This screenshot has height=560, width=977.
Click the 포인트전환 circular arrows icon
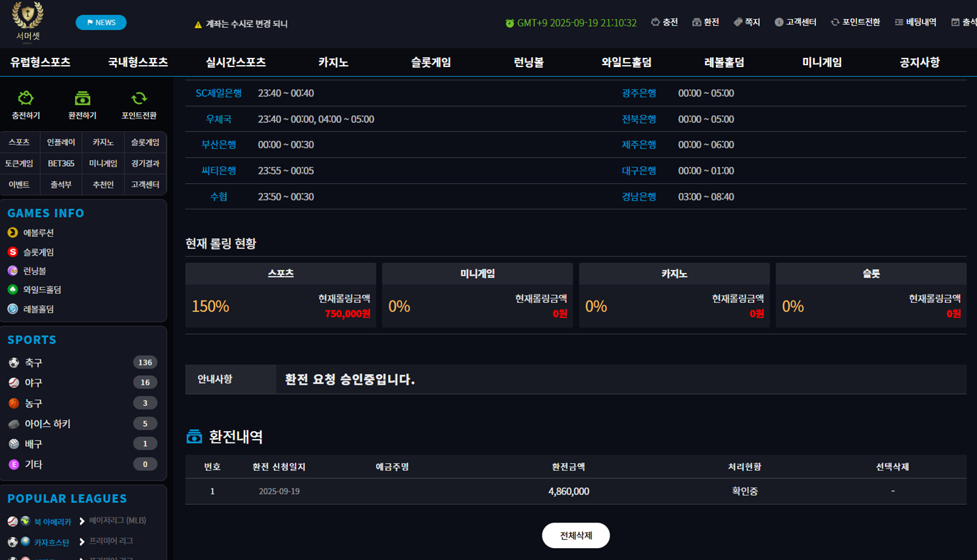pyautogui.click(x=139, y=99)
